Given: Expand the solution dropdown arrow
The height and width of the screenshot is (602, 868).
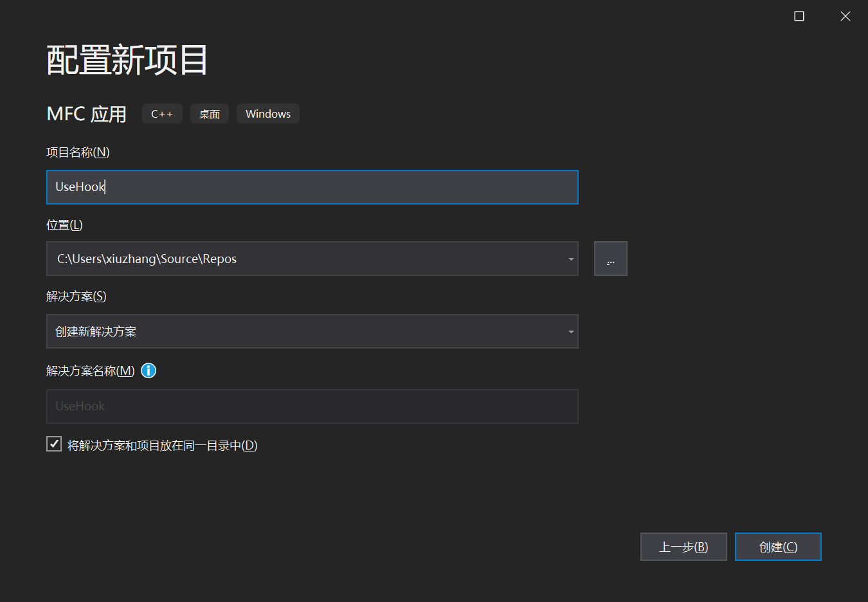Looking at the screenshot, I should point(570,332).
